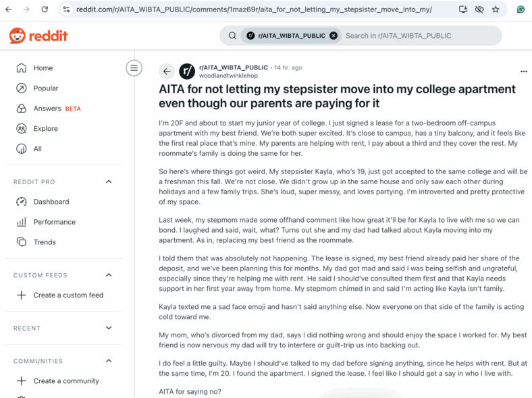The width and height of the screenshot is (532, 398).
Task: Toggle the sidebar navigation hamburger button
Action: (x=134, y=68)
